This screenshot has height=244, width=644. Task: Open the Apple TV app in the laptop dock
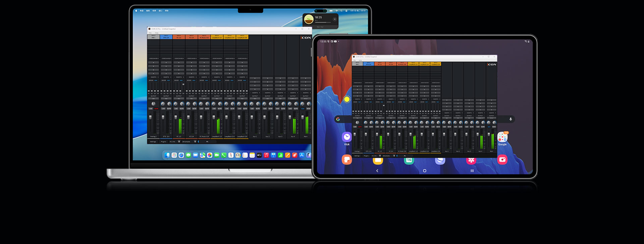(259, 155)
